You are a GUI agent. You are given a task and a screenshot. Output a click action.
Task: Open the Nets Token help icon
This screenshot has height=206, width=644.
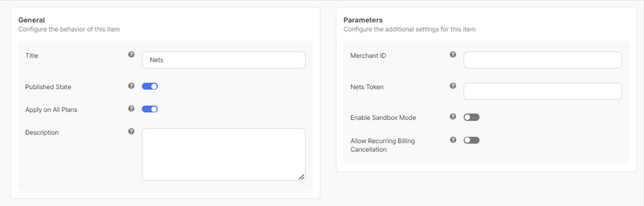[453, 86]
